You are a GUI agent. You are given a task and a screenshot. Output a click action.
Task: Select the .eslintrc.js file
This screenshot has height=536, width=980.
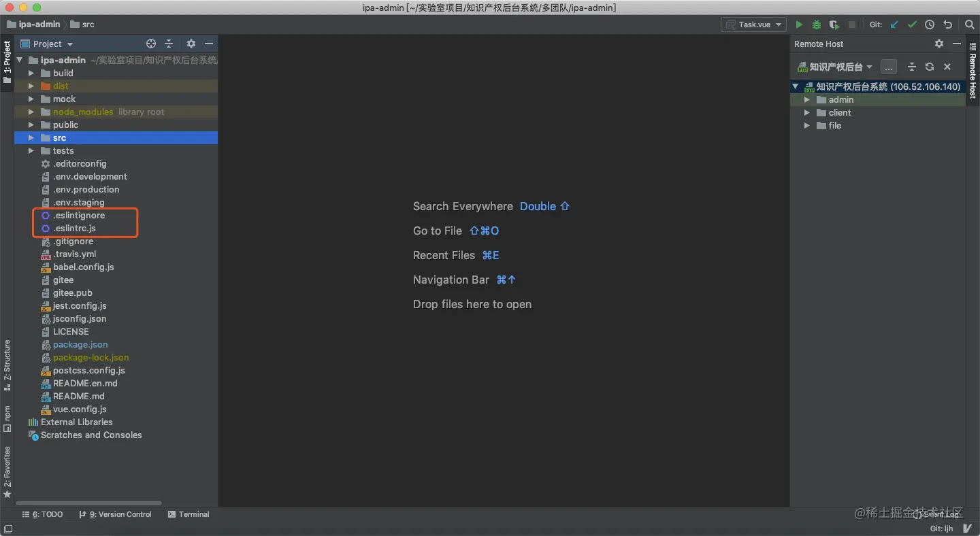click(74, 228)
